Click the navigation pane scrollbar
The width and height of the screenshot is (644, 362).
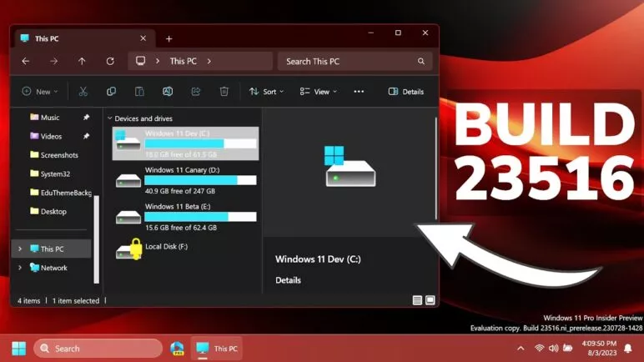pyautogui.click(x=97, y=239)
